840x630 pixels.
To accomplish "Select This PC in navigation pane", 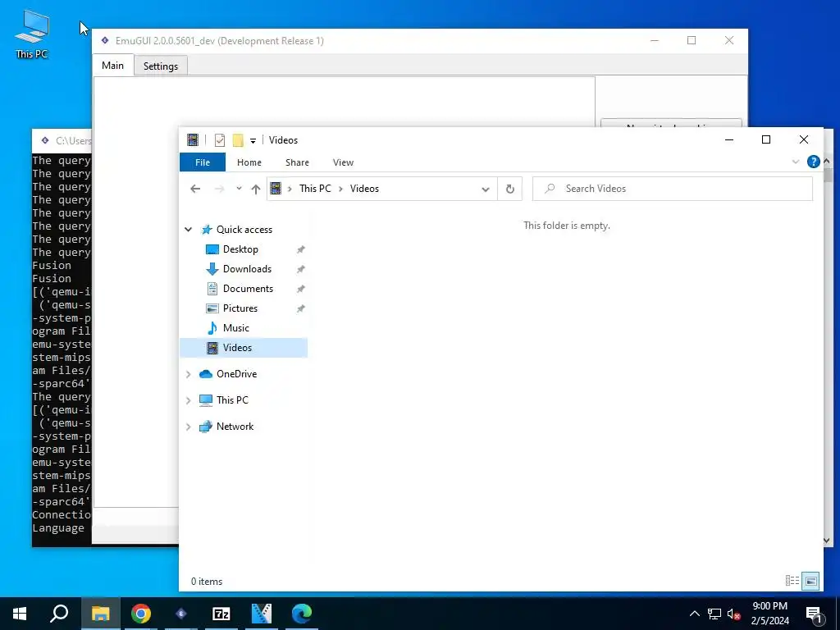I will [x=232, y=400].
